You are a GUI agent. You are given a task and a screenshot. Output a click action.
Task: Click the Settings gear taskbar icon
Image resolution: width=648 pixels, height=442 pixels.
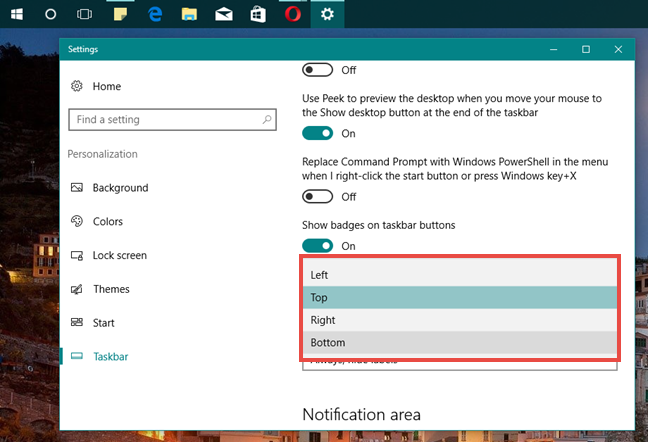(x=327, y=14)
